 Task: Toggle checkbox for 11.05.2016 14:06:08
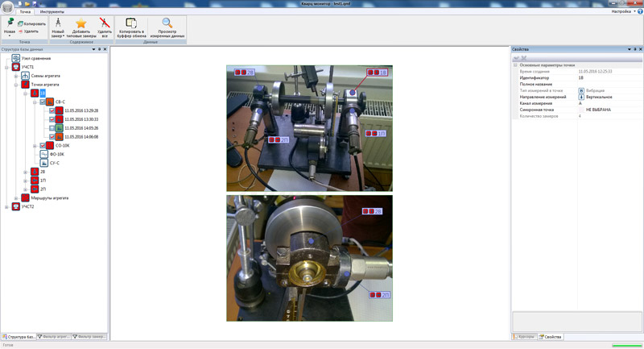[52, 137]
